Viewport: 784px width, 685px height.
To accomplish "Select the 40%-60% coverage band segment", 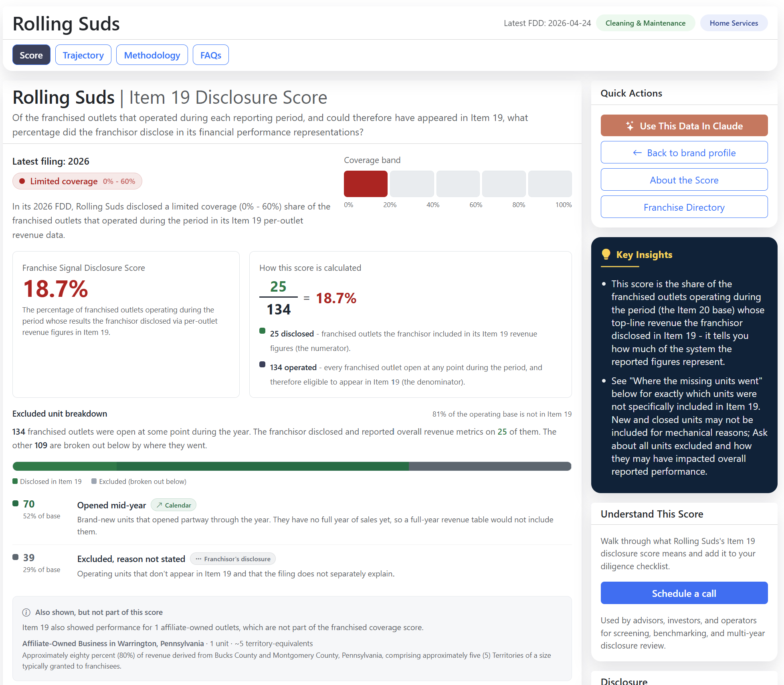I will coord(458,183).
